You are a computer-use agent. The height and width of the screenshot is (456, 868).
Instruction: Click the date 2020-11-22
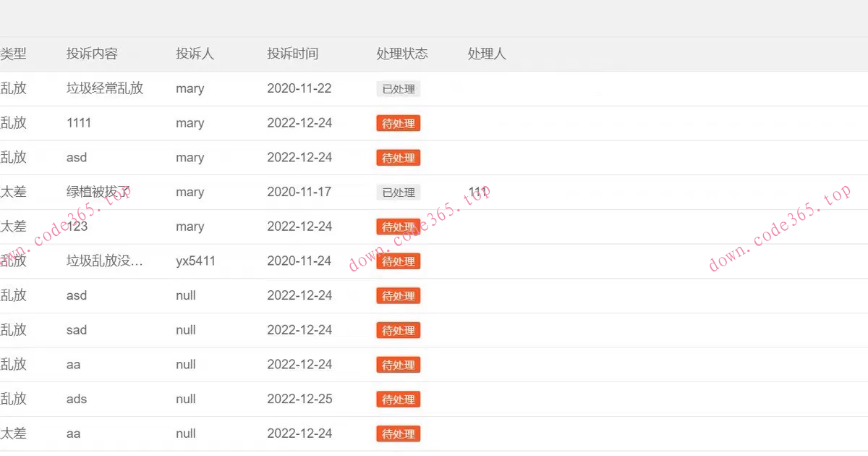pos(299,88)
